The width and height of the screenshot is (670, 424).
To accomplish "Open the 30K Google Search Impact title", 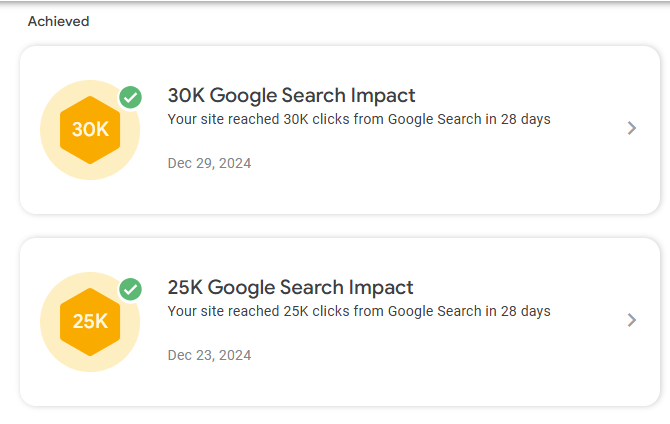I will [x=291, y=96].
